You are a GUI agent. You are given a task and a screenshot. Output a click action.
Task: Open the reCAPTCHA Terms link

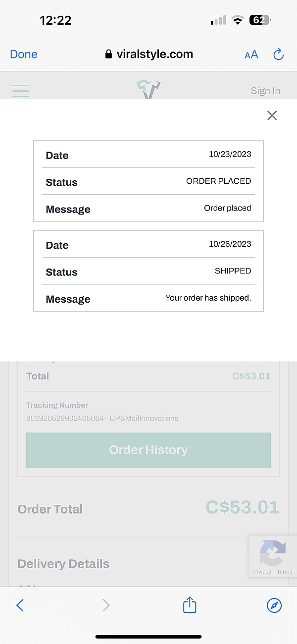coord(285,572)
